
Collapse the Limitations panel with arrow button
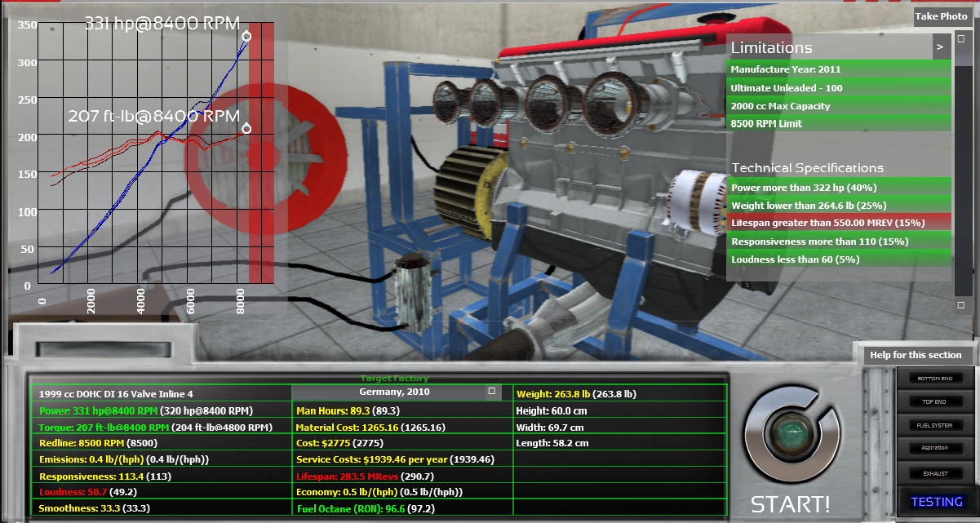pyautogui.click(x=941, y=47)
